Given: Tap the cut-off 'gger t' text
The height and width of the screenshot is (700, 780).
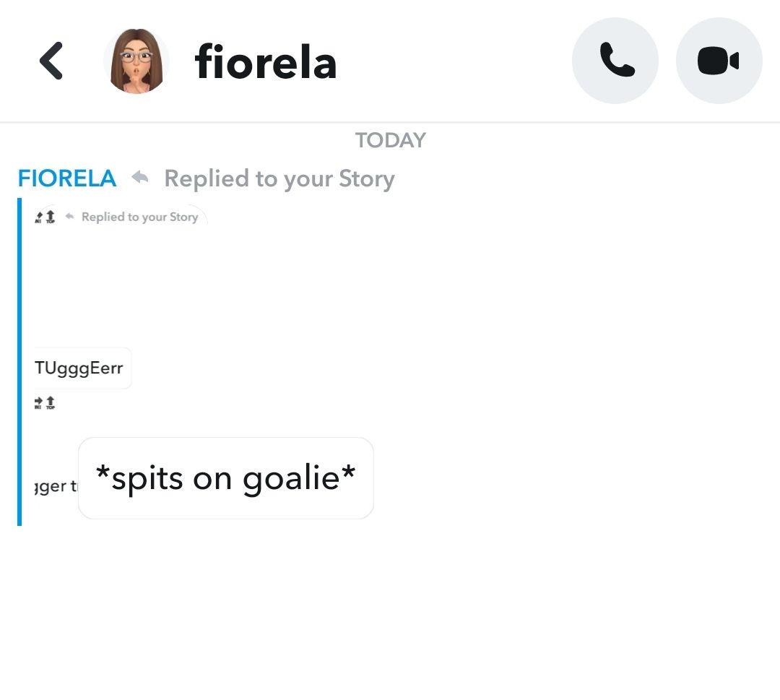Looking at the screenshot, I should point(55,486).
